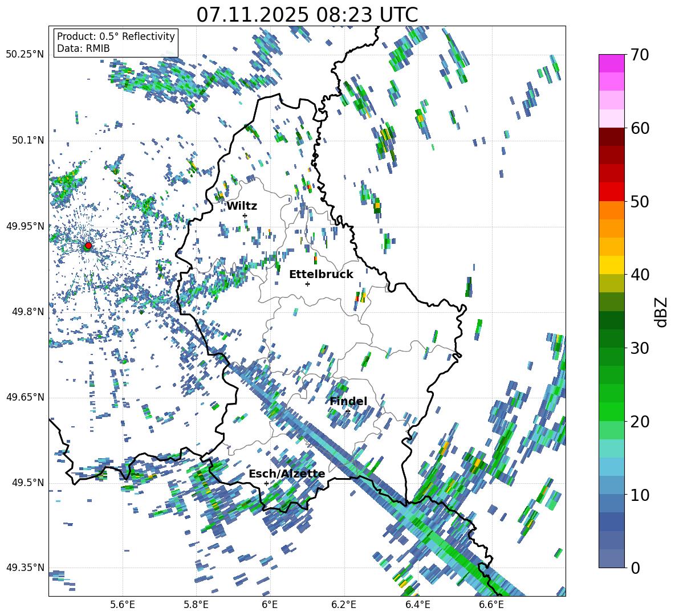
Task: Click the 50.25°N latitude label
Action: [25, 55]
